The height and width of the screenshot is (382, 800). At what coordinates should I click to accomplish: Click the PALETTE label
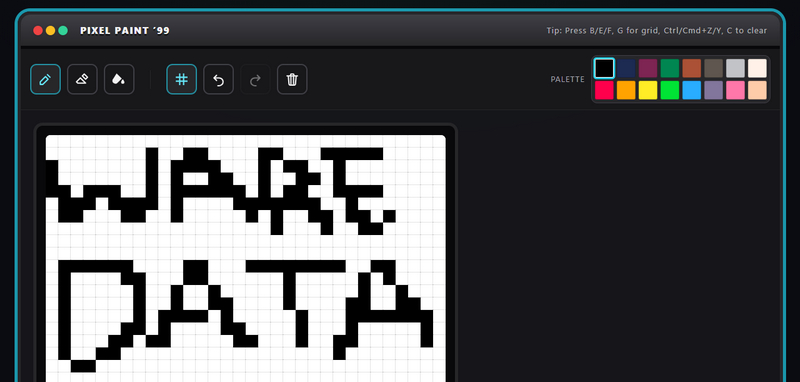point(567,80)
